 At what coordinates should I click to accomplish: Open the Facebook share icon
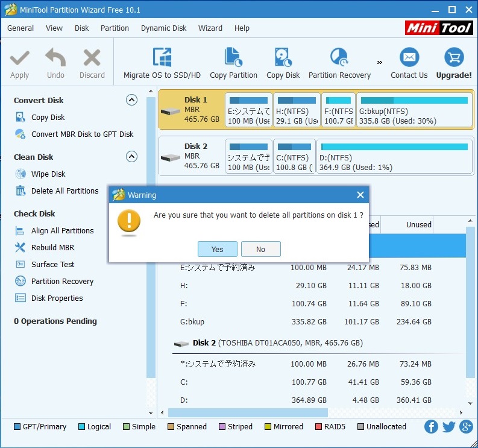[x=431, y=427]
